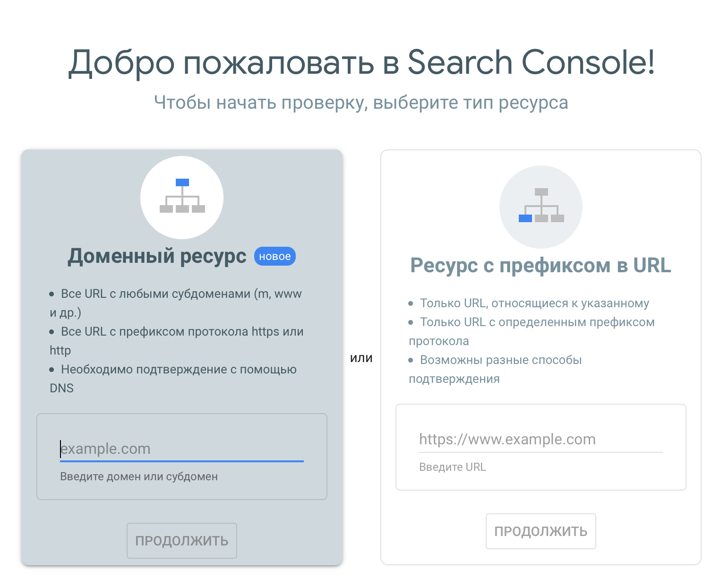This screenshot has width=721, height=588.
Task: Select the 'Доменный ресурс' heading
Action: point(157,256)
